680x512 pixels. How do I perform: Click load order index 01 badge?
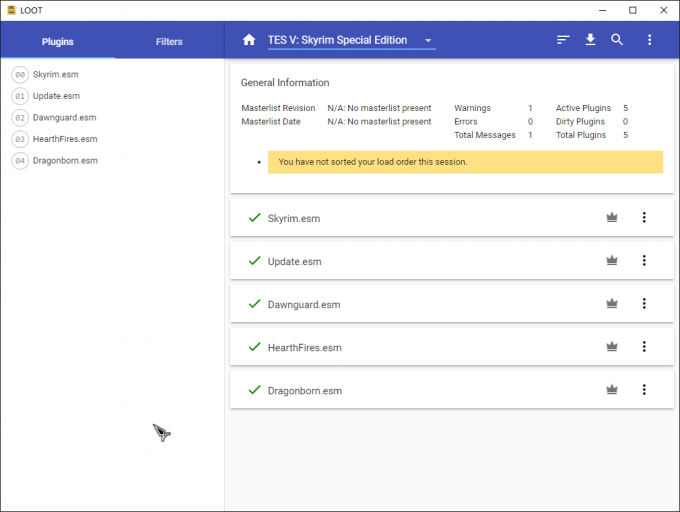coord(20,96)
